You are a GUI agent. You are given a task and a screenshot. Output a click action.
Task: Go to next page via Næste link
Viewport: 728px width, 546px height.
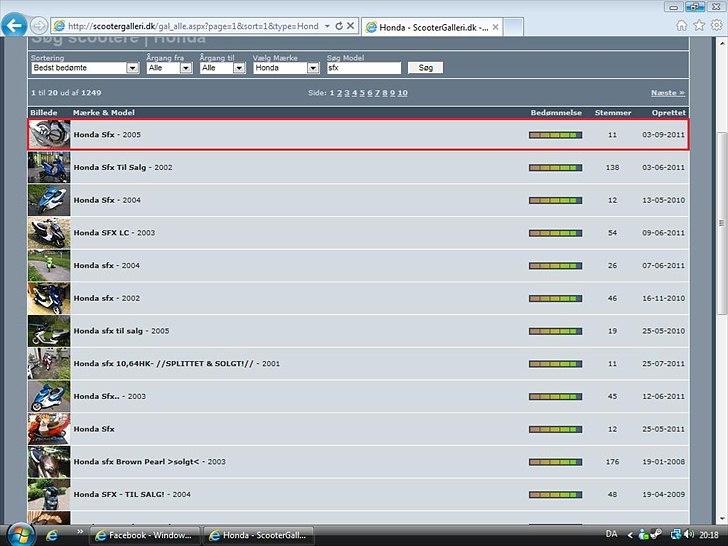(667, 92)
